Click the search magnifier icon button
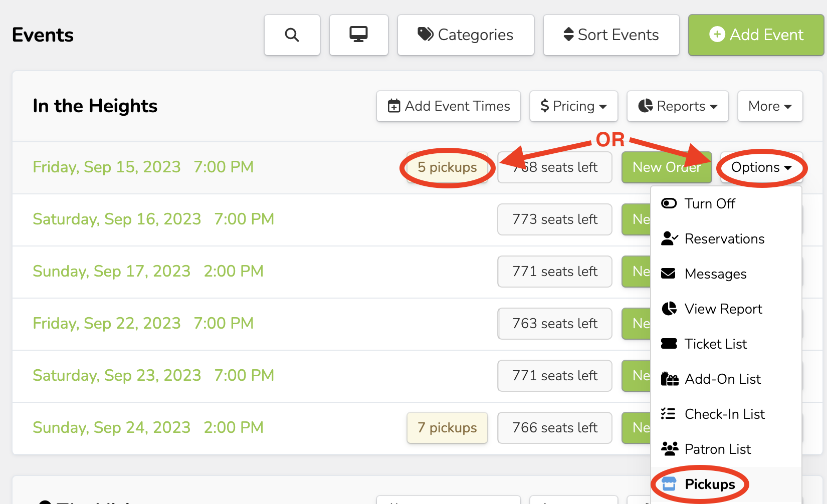The image size is (827, 504). (292, 35)
